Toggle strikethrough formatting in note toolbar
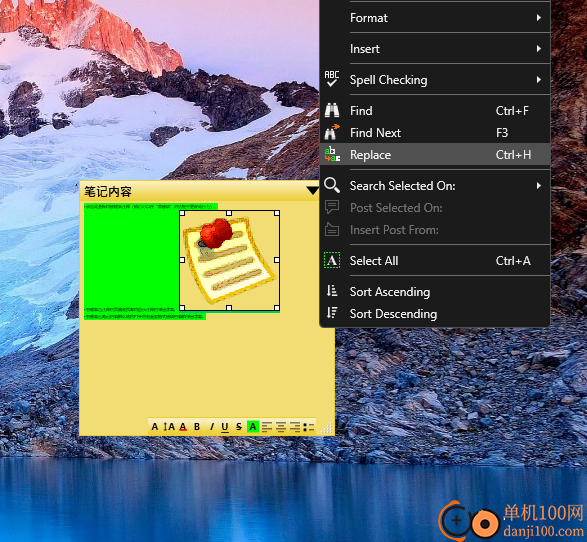Viewport: 587px width, 542px height. pos(239,427)
